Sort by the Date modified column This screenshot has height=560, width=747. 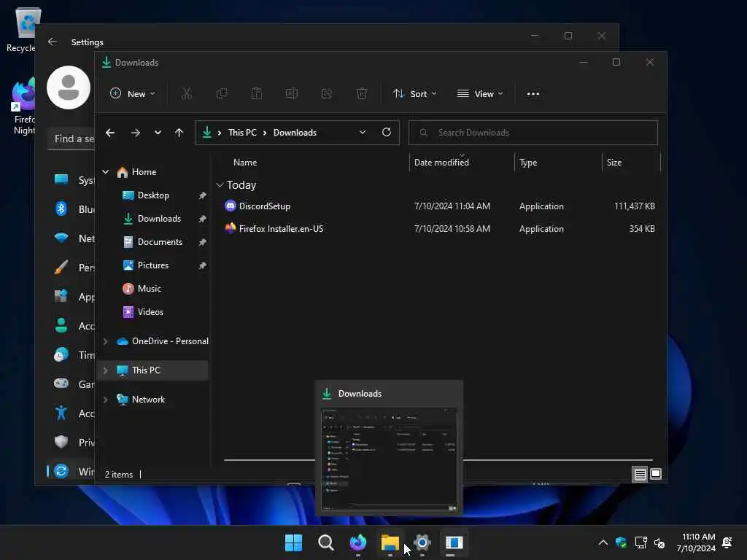(441, 163)
